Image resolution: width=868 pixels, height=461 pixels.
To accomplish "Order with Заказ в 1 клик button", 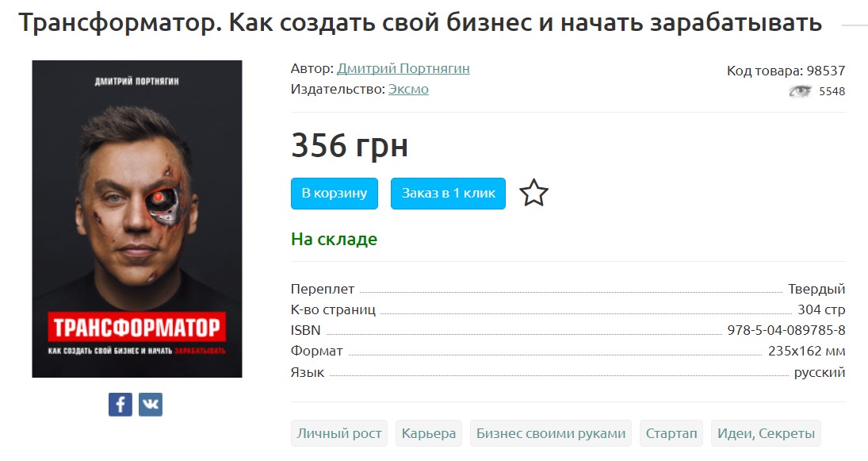I will pos(448,194).
